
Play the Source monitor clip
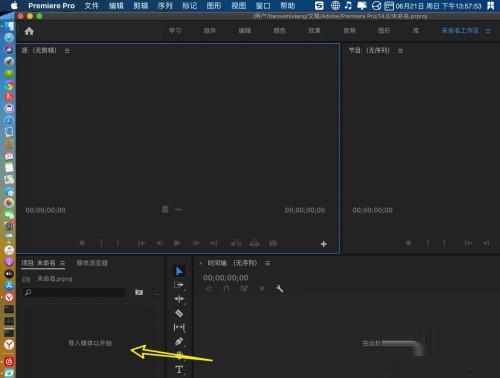point(177,243)
